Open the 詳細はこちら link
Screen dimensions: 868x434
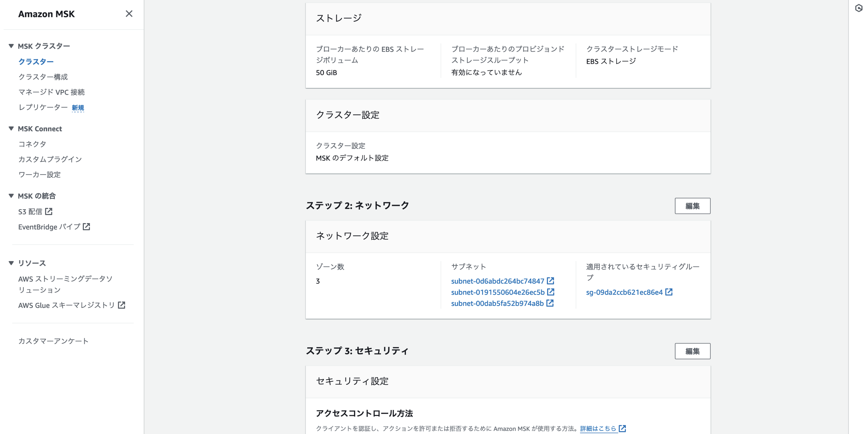coord(598,428)
